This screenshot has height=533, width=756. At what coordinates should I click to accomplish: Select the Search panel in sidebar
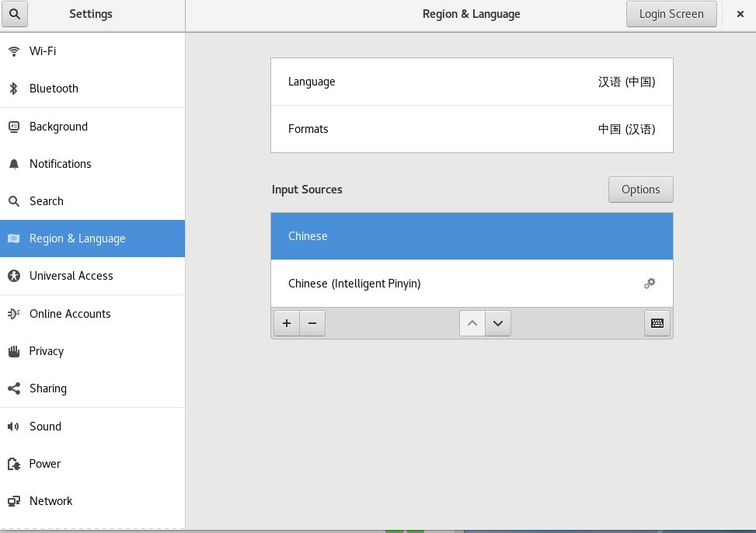(x=92, y=201)
